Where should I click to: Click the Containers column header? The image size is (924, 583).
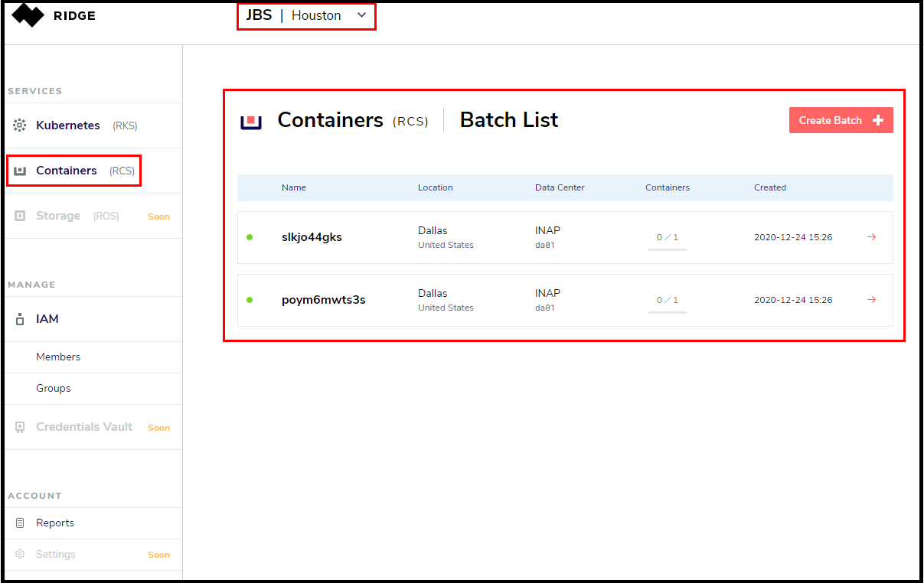[668, 187]
